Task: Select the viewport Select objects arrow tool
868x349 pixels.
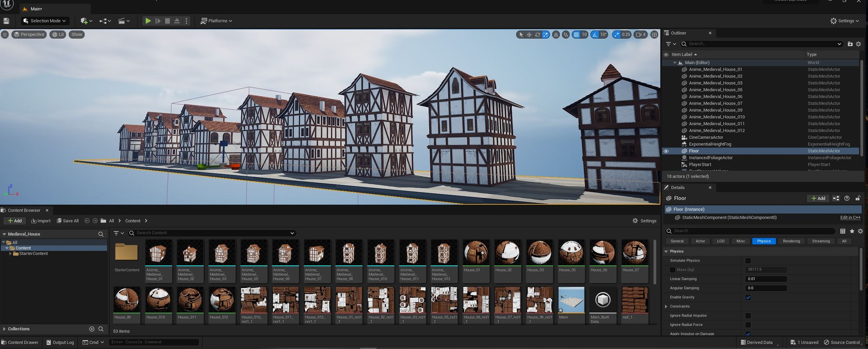Action: (521, 34)
